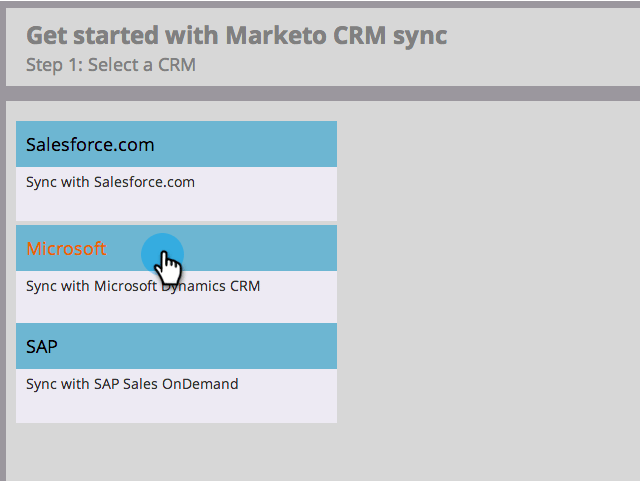This screenshot has height=481, width=641.
Task: Click the dark gray divider below the header
Action: click(x=320, y=94)
